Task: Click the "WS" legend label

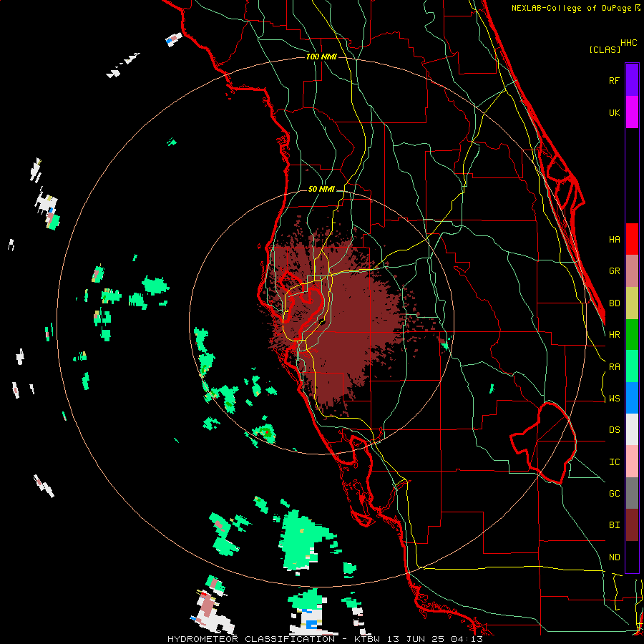Action: [614, 399]
